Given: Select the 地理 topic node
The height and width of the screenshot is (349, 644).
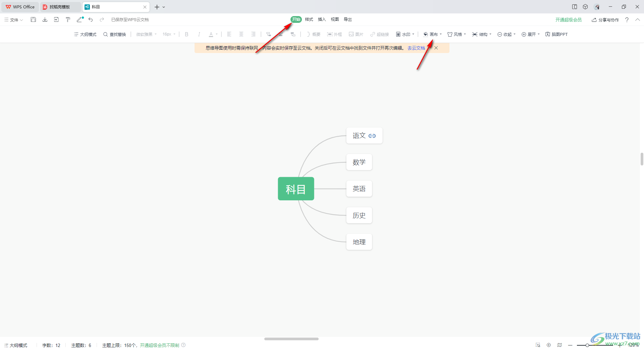Looking at the screenshot, I should tap(359, 242).
